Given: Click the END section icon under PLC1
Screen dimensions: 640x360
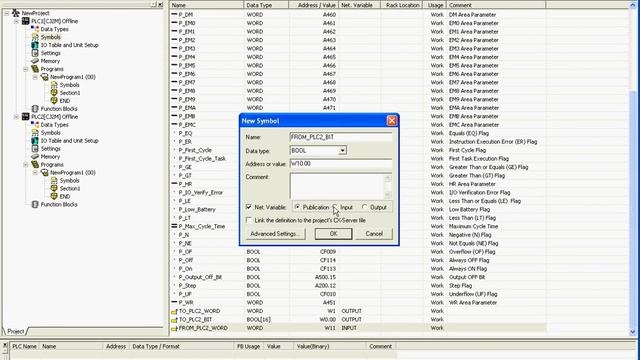Looking at the screenshot, I should pyautogui.click(x=54, y=100).
